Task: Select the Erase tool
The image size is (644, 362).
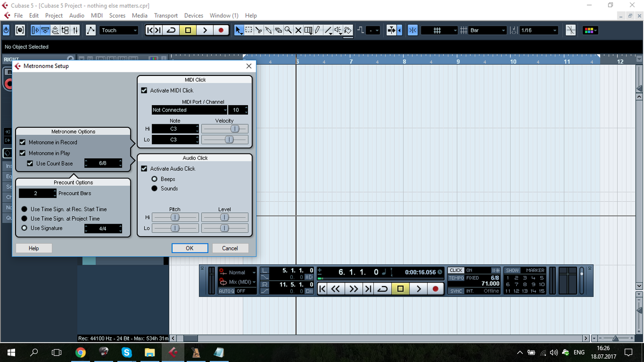Action: coord(278,30)
